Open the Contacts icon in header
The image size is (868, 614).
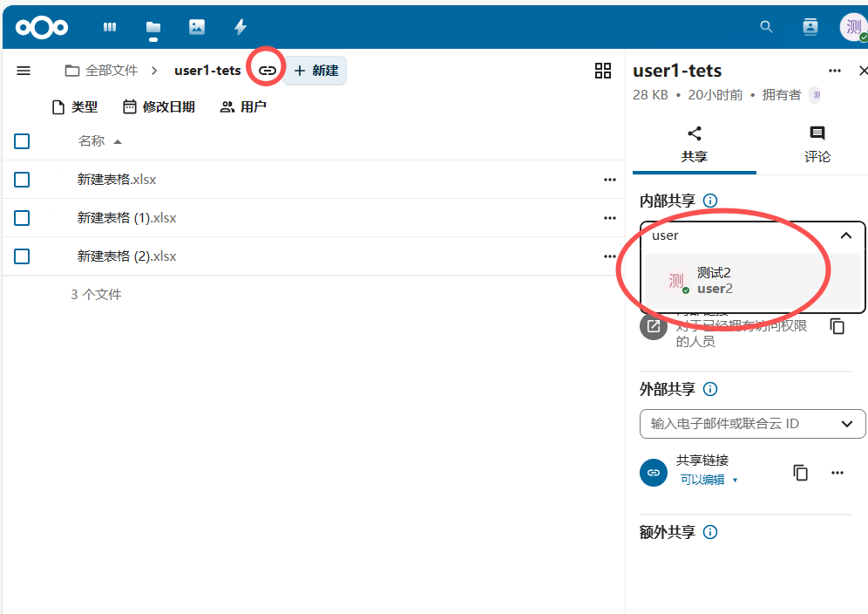(810, 27)
